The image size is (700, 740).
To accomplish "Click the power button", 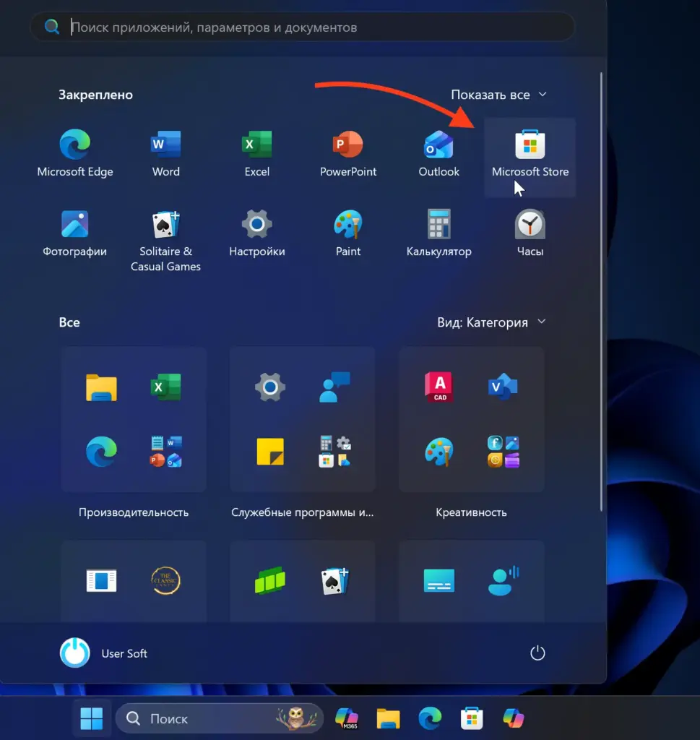I will click(537, 653).
